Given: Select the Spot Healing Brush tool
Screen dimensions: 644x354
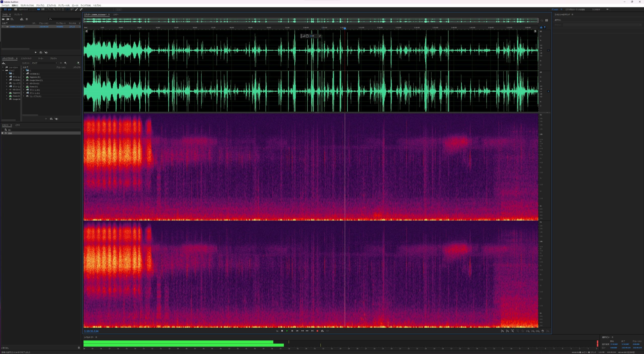Looking at the screenshot, I should (81, 9).
